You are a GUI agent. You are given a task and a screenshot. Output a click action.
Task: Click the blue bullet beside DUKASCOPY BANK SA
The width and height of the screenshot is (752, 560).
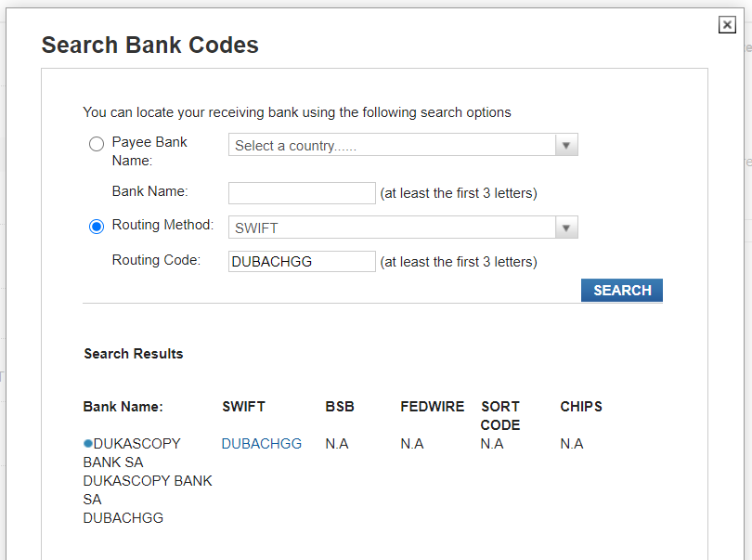pos(88,443)
